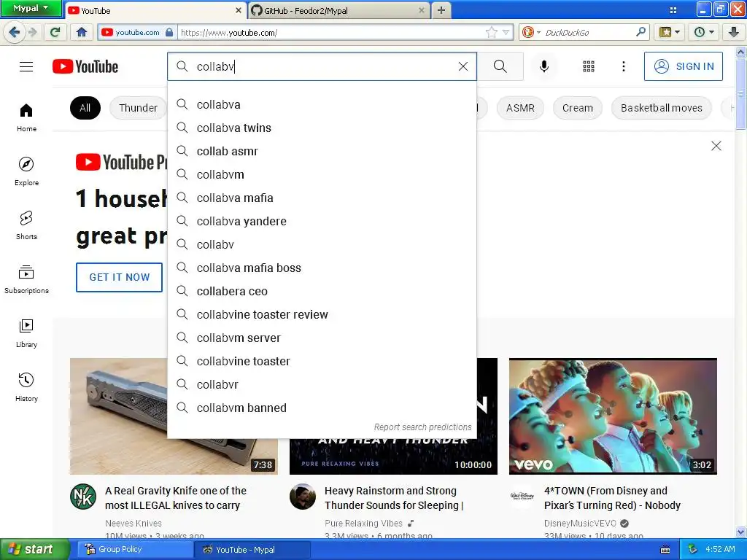
Task: Choose the 'collabvm' suggestion
Action: pyautogui.click(x=322, y=174)
